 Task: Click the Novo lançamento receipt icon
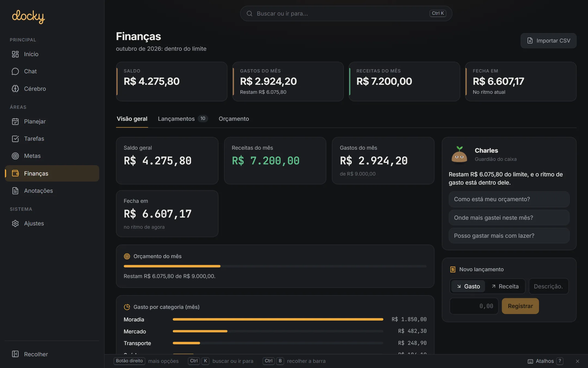pos(453,269)
